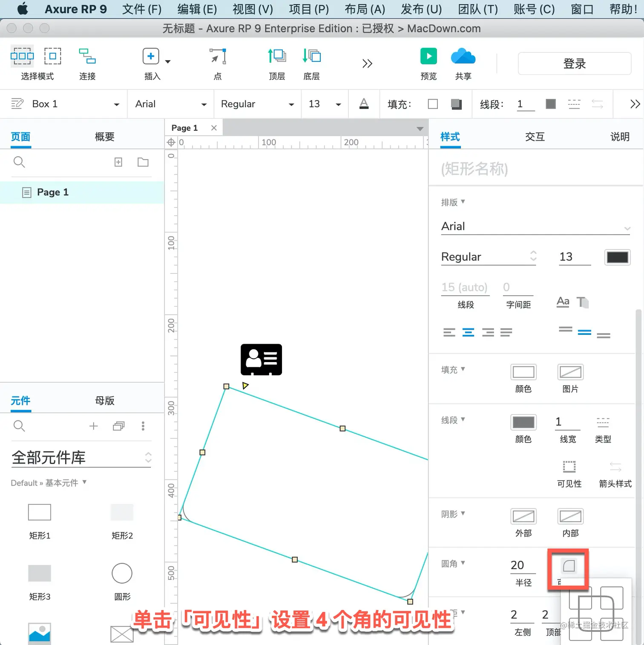
Task: Click the toolbar shadow fill icon
Action: coord(457,104)
